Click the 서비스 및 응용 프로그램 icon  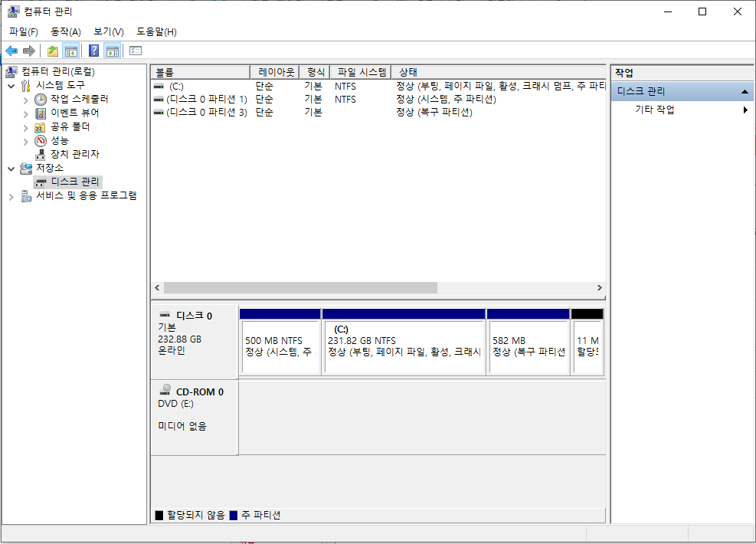coord(27,196)
